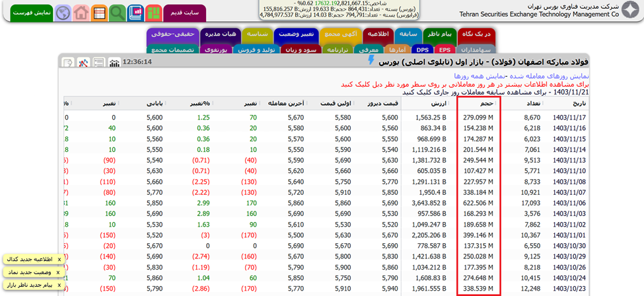Click the export note icon in the header bar
The width and height of the screenshot is (644, 296).
(x=68, y=63)
